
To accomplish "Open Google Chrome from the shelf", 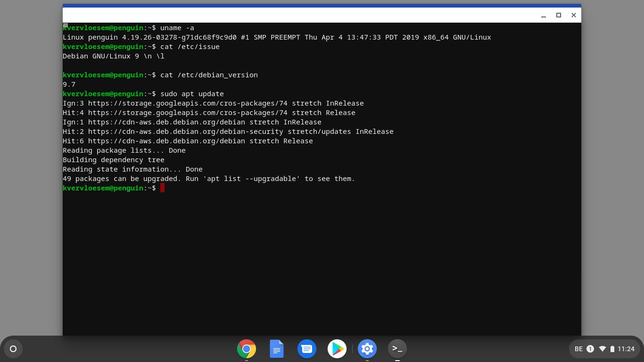I will tap(247, 349).
